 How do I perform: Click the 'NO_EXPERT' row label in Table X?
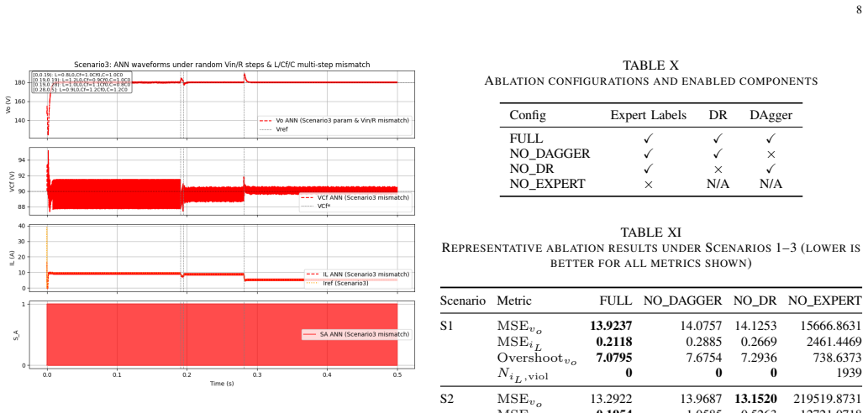pos(547,184)
